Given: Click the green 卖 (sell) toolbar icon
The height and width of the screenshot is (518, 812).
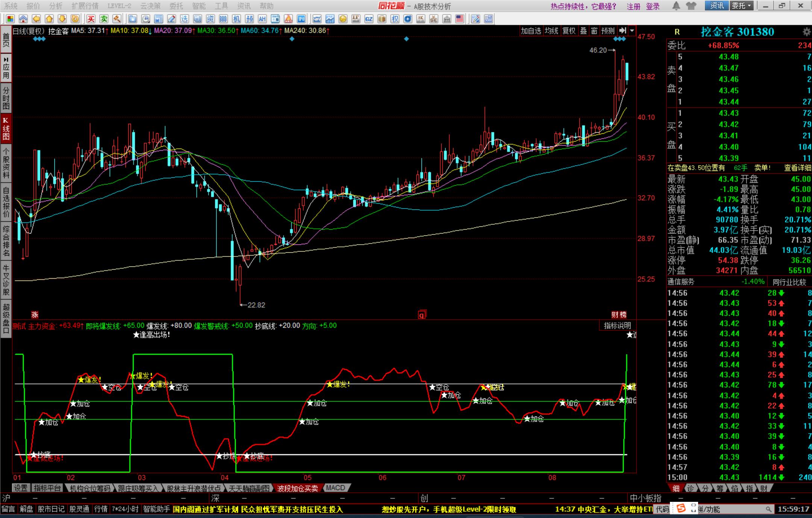Looking at the screenshot, I should (104, 19).
